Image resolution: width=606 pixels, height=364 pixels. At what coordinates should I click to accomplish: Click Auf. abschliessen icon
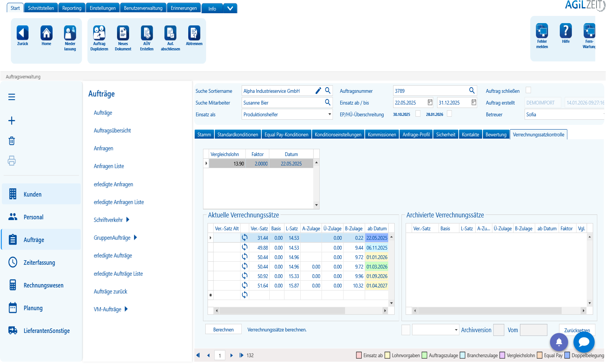pos(170,33)
